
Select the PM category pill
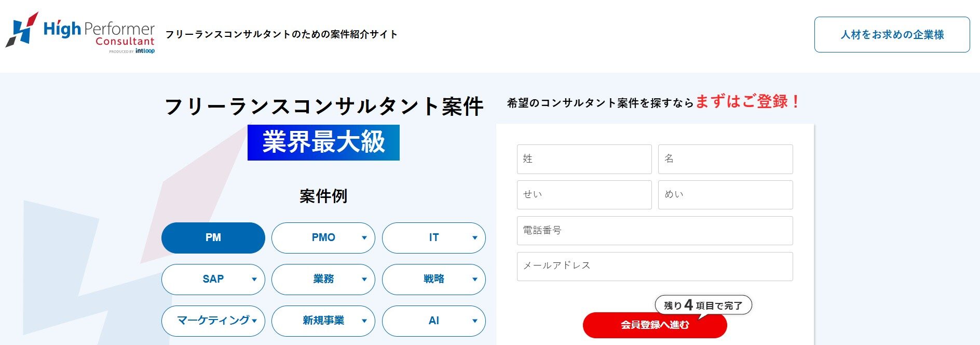pos(213,238)
